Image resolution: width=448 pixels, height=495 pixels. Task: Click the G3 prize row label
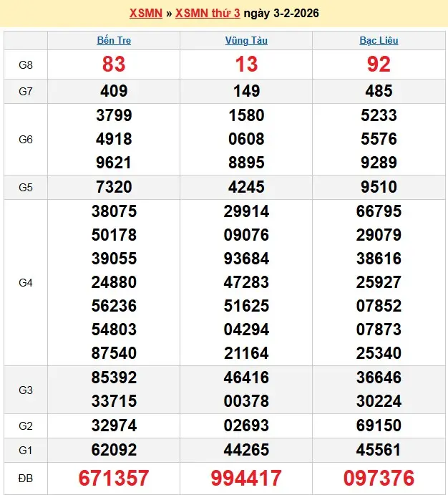click(x=26, y=389)
